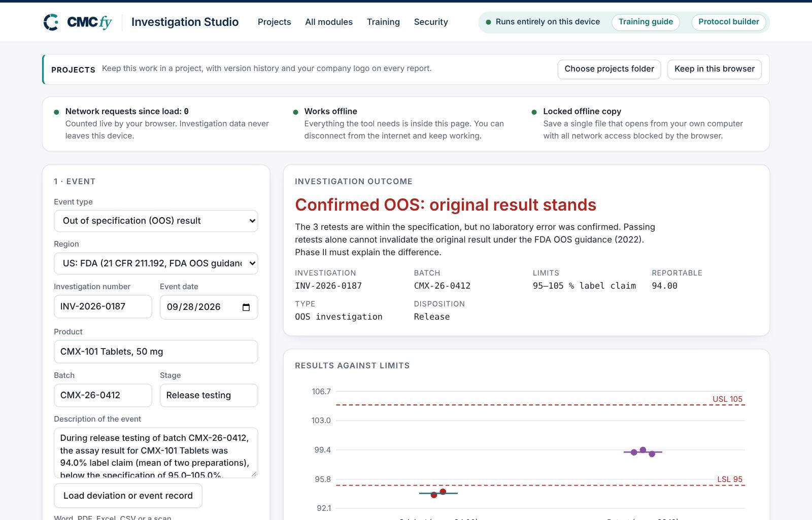Click the Locked offline copy heading

click(x=582, y=111)
